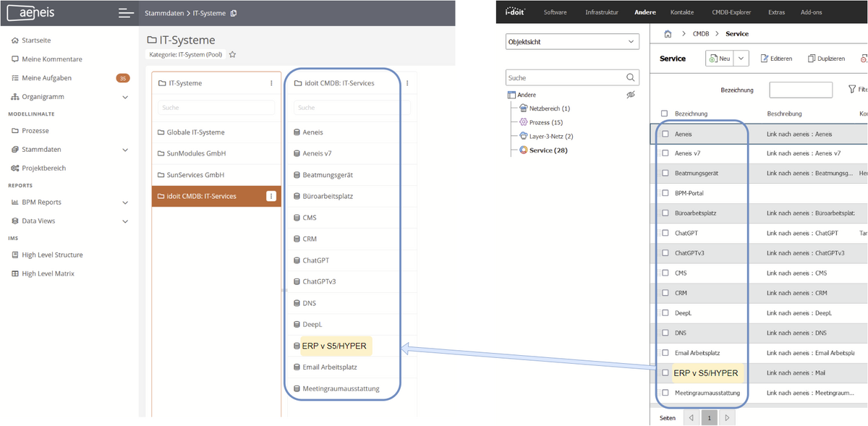Screen dimensions: 868x426
Task: Open the Kontakte menu in i-doit
Action: (x=682, y=12)
